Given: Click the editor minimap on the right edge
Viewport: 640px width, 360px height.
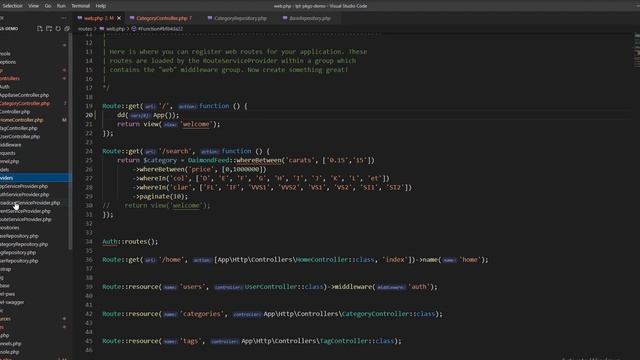Looking at the screenshot, I should coord(637,51).
